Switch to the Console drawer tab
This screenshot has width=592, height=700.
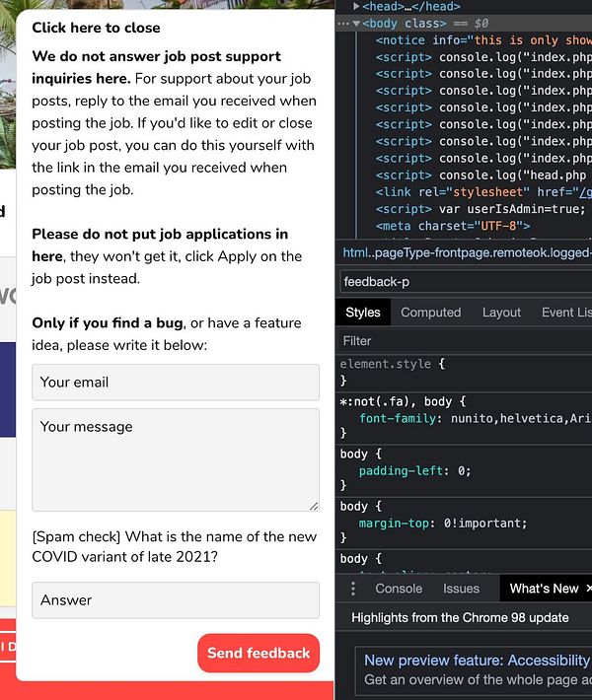click(x=399, y=589)
